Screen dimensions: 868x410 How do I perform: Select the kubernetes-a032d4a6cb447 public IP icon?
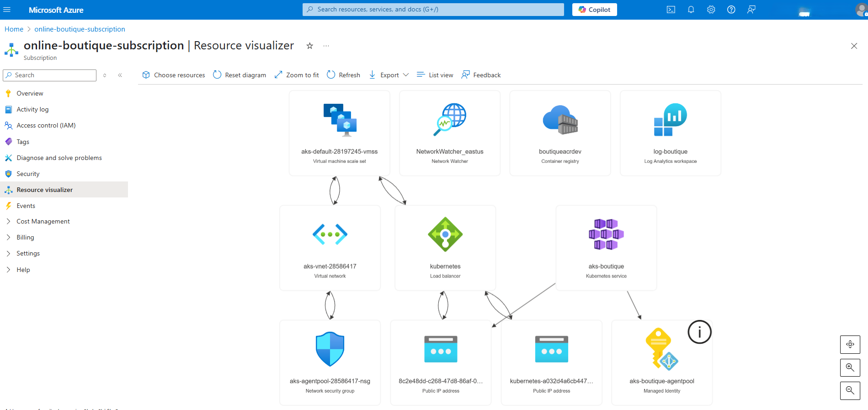552,349
